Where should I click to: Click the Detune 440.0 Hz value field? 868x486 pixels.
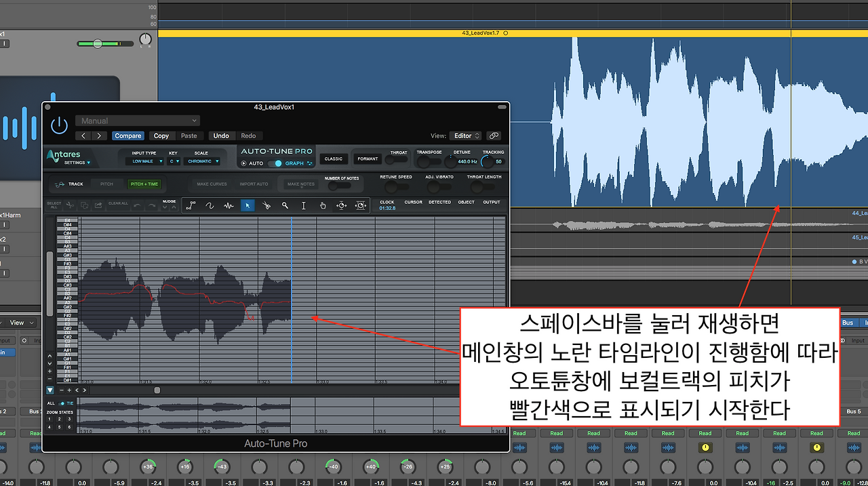coord(467,161)
